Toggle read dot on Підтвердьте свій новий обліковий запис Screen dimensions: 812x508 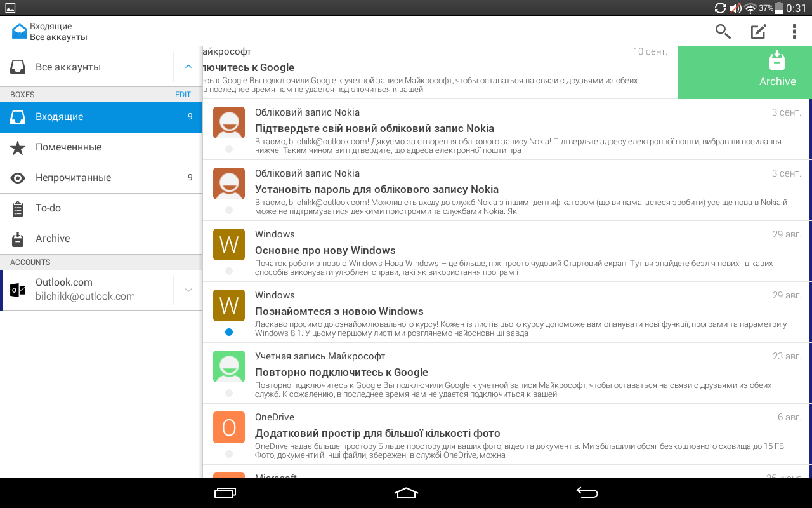229,149
